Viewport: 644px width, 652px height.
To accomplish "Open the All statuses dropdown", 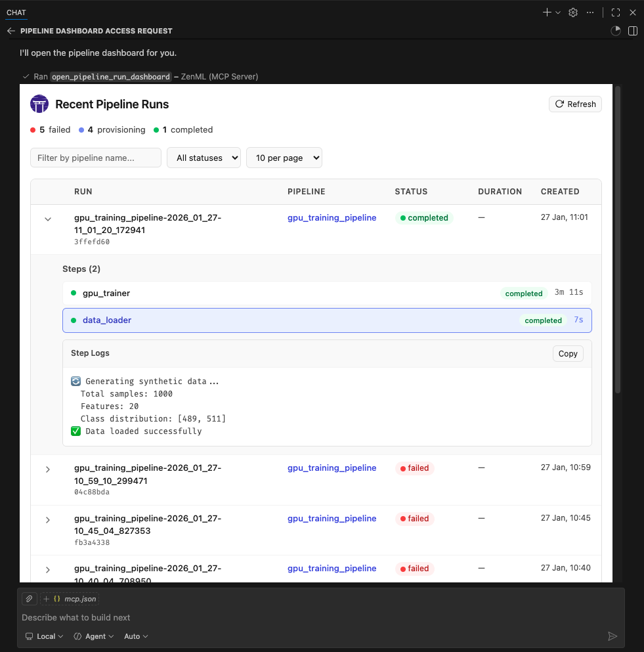I will [x=204, y=158].
